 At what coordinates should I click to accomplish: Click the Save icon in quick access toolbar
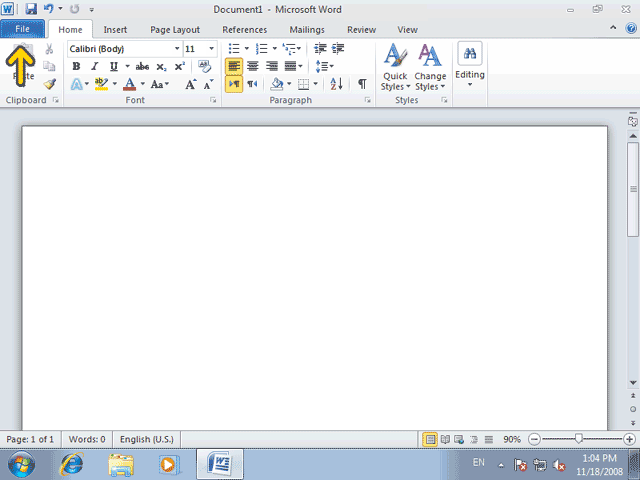pyautogui.click(x=31, y=9)
